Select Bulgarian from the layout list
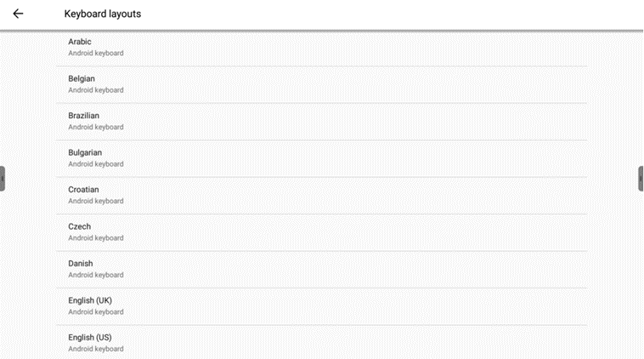 [x=85, y=152]
